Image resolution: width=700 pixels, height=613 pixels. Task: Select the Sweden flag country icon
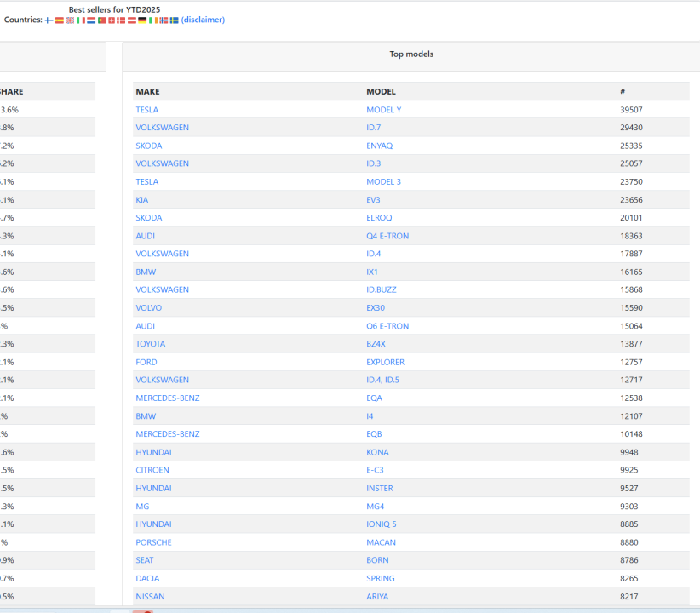coord(173,20)
